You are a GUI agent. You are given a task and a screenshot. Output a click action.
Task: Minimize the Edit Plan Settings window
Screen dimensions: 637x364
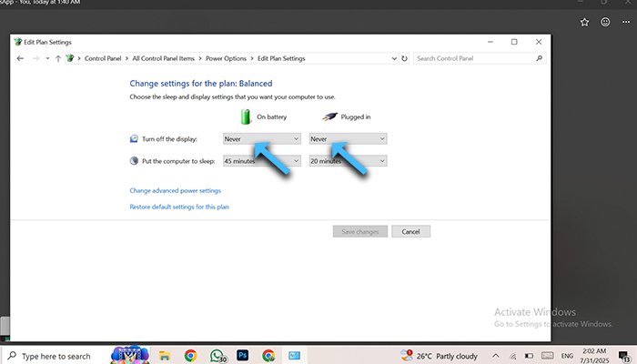490,42
